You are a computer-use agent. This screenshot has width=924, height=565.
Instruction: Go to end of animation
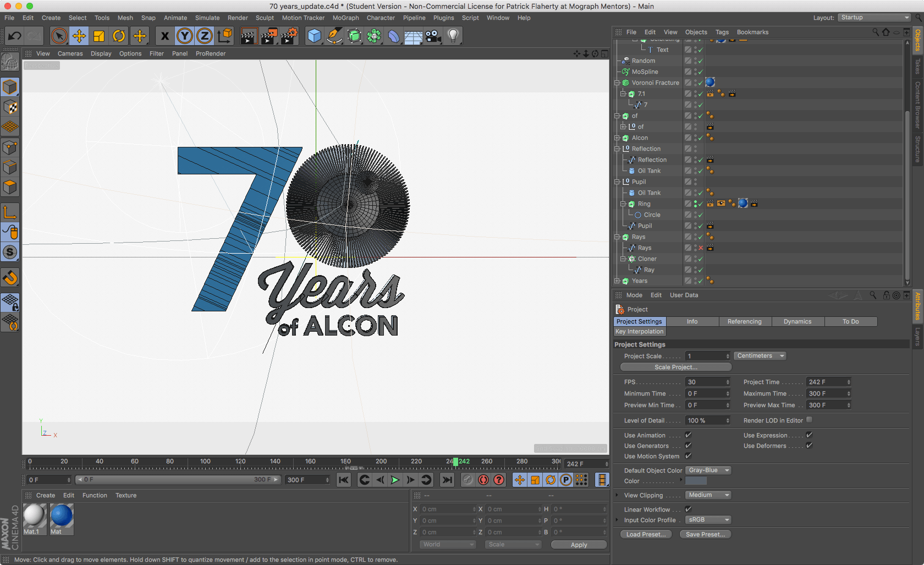click(x=447, y=480)
